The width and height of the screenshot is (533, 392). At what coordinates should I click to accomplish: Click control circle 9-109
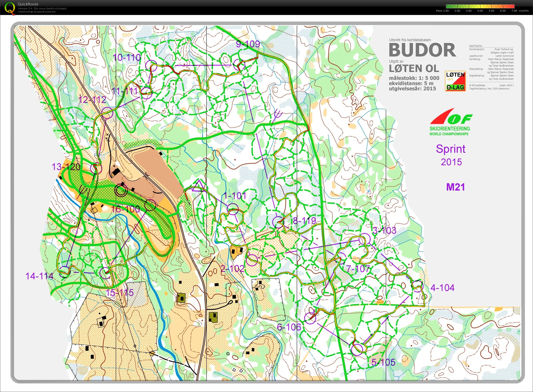[239, 65]
